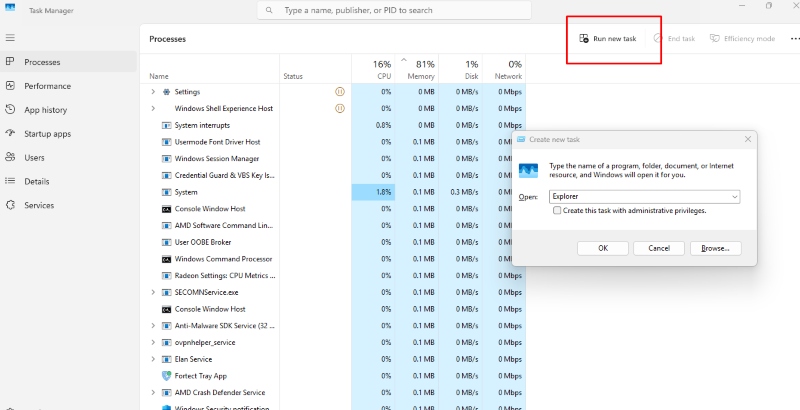Viewport: 800px width, 410px height.
Task: Click the Fortect Tray App shield icon
Action: point(166,376)
